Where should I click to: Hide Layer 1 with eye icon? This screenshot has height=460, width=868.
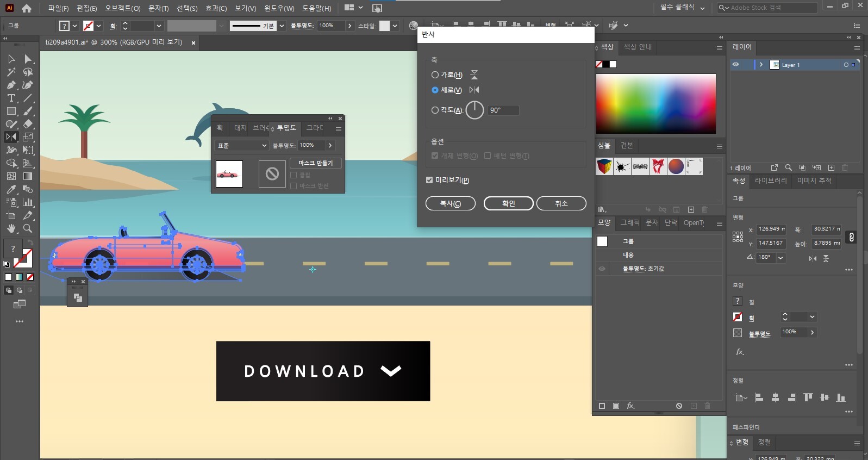tap(735, 65)
